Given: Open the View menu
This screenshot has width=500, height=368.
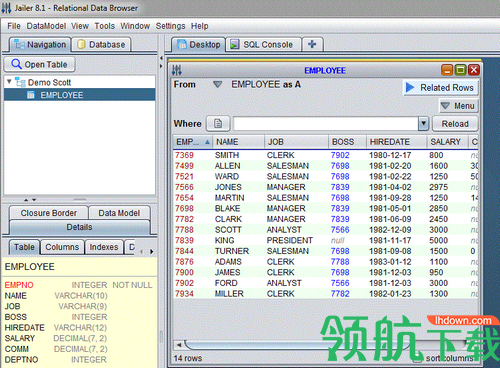Looking at the screenshot, I should pos(80,26).
